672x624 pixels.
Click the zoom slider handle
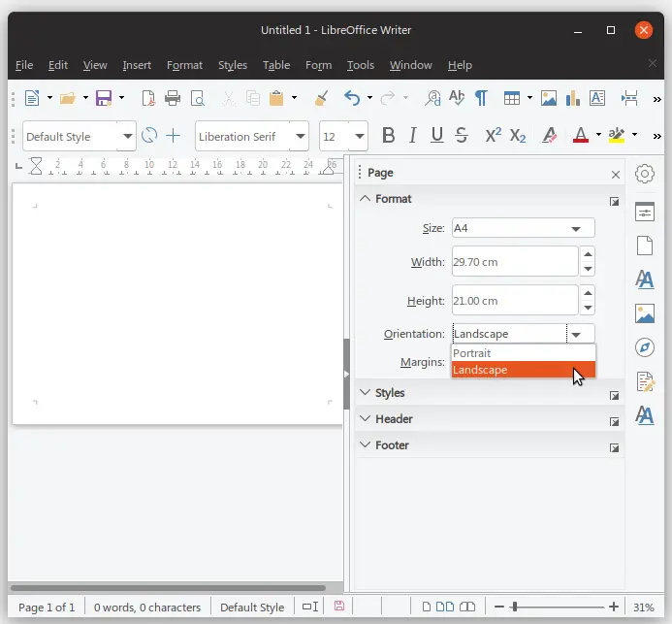(514, 608)
